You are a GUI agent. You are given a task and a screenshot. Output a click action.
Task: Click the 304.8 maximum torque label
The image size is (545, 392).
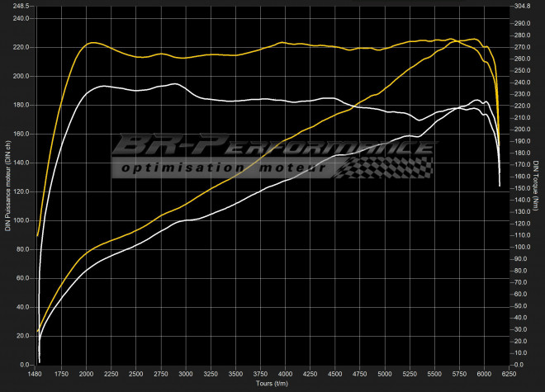click(x=522, y=7)
